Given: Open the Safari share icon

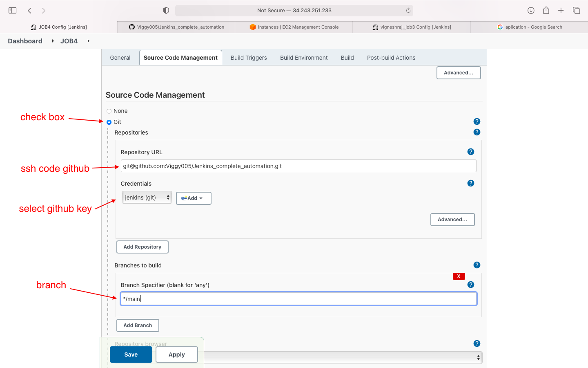Looking at the screenshot, I should (x=546, y=10).
